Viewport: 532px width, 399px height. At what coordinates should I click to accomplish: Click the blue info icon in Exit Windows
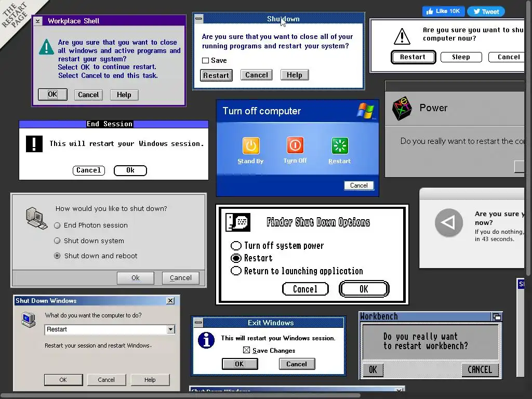[206, 340]
